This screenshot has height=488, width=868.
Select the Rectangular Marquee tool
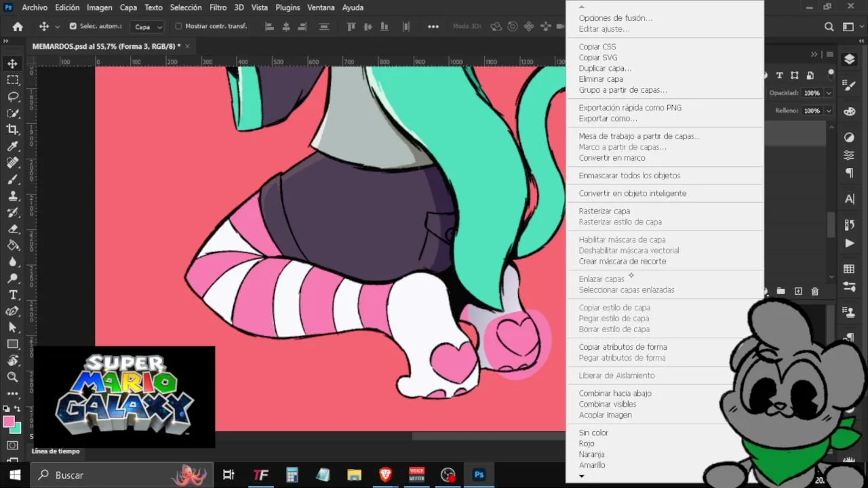(12, 80)
